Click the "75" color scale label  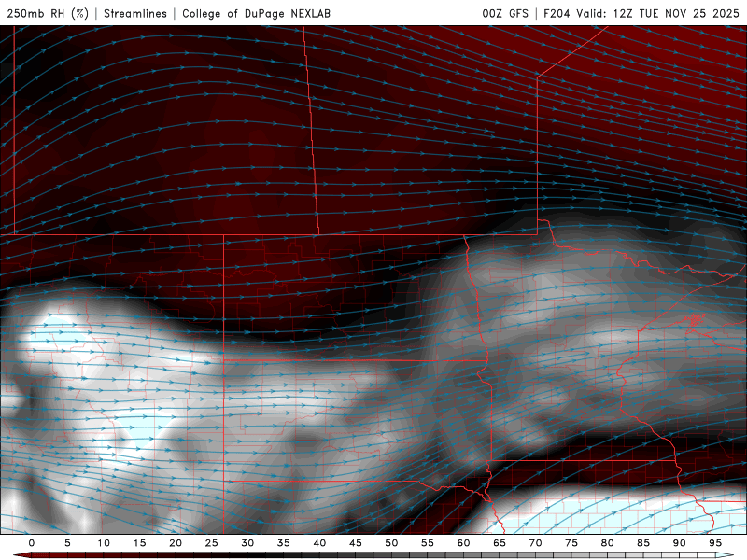[x=571, y=543]
